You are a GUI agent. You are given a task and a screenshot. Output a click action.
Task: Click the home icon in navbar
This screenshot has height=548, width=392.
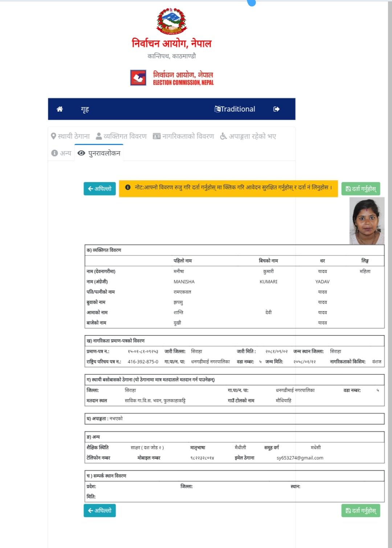point(60,109)
